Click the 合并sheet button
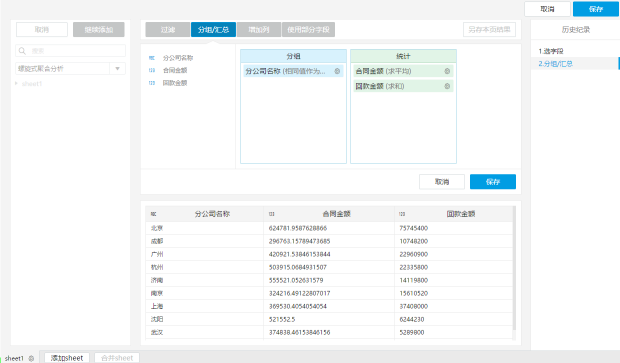 pyautogui.click(x=117, y=358)
